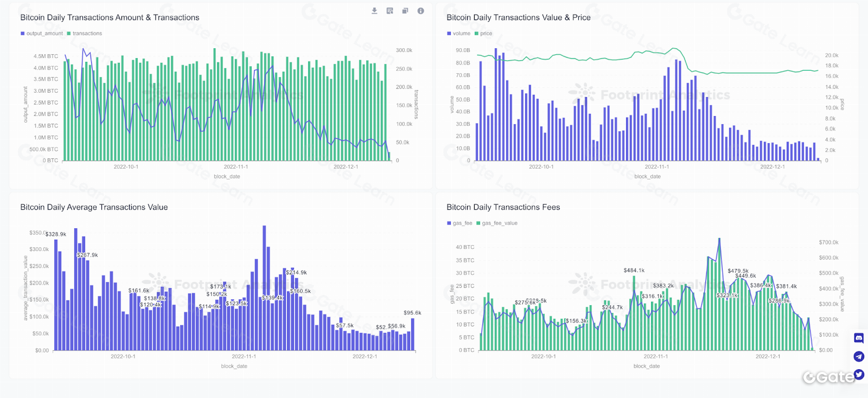This screenshot has width=868, height=398.
Task: Download the Transactions Amount chart data
Action: (374, 11)
